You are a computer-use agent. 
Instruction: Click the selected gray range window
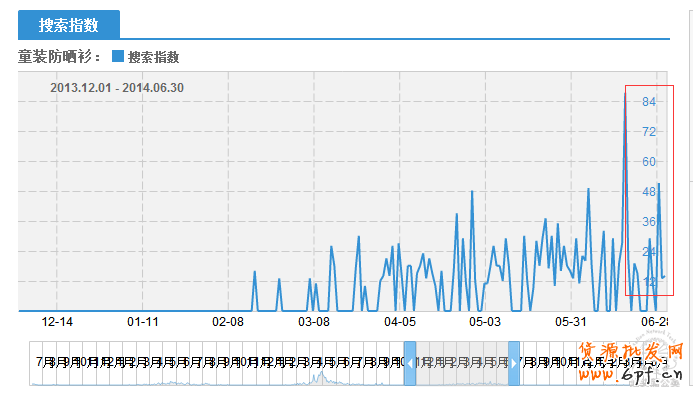coord(462,363)
